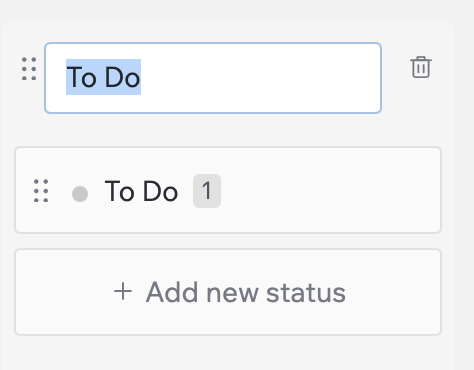Click empty area right of To Do input text

click(x=260, y=78)
